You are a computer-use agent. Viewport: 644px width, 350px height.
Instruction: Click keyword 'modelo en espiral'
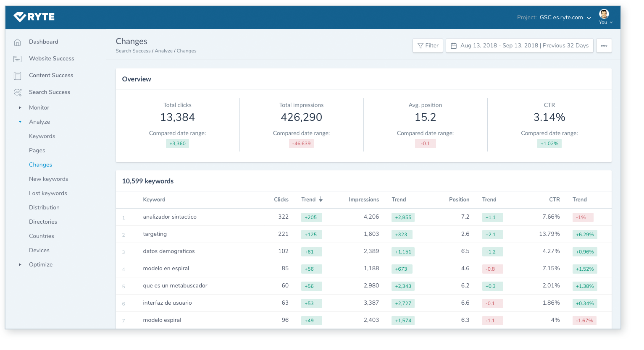tap(166, 269)
